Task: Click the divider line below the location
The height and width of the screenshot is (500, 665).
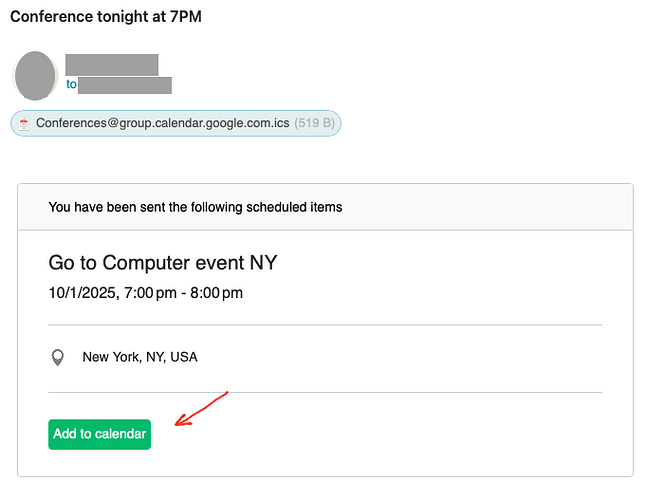Action: pos(325,392)
